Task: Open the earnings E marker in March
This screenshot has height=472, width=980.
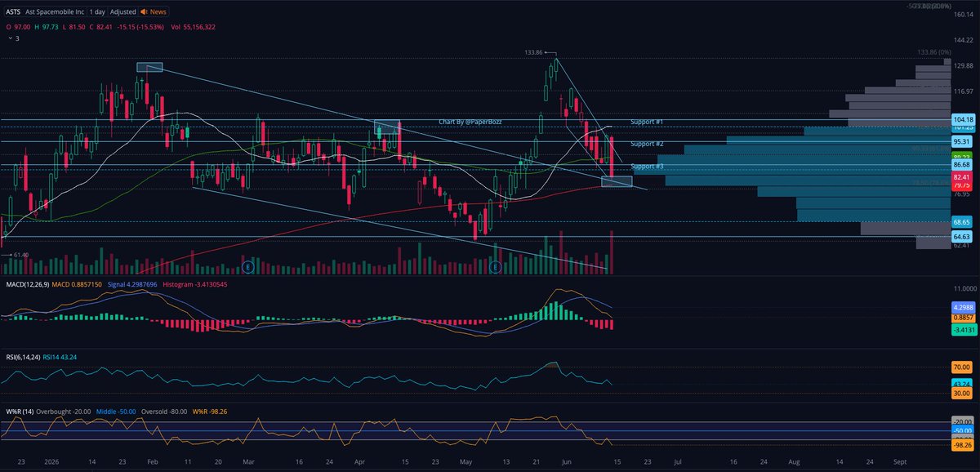Action: 248,267
